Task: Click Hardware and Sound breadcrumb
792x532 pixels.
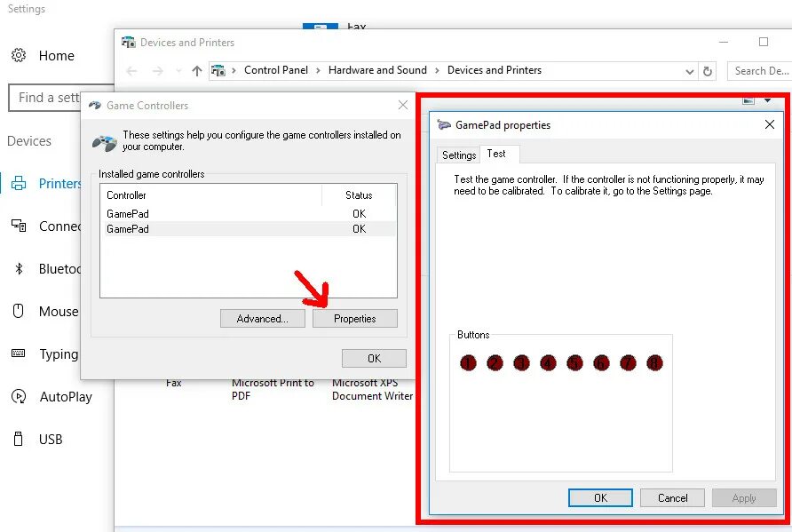Action: pyautogui.click(x=377, y=70)
